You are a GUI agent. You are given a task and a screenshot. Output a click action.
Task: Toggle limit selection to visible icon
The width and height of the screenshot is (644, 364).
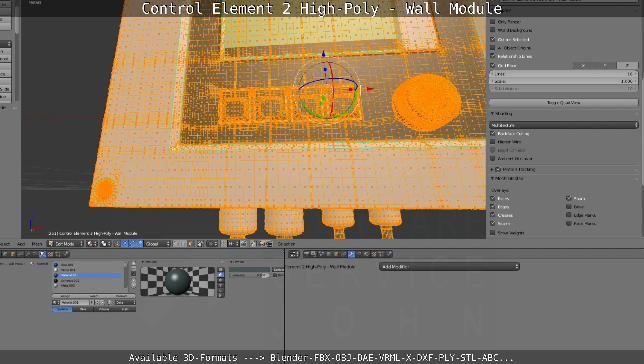201,244
